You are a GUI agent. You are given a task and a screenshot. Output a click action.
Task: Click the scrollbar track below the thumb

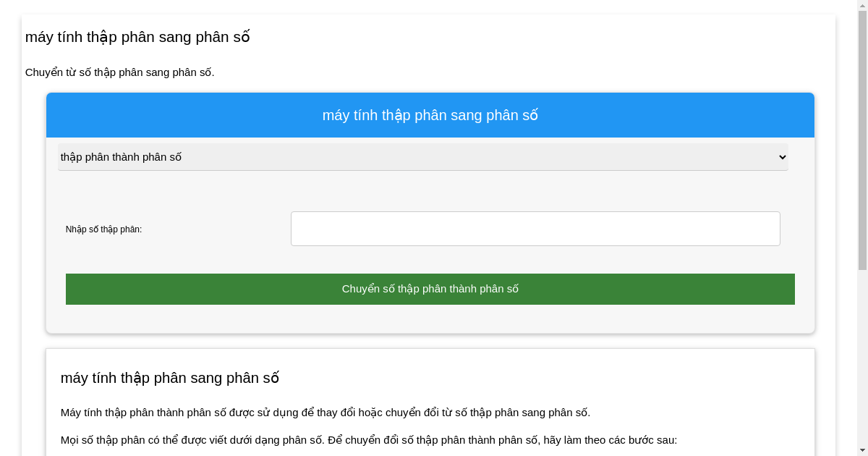click(862, 362)
